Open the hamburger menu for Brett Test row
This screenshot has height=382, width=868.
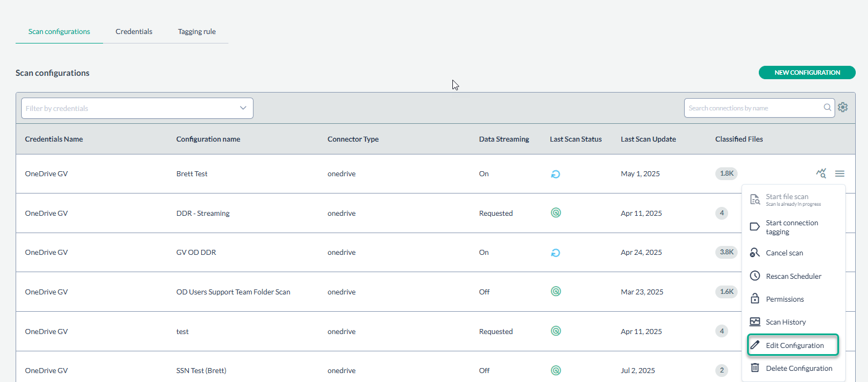[840, 174]
